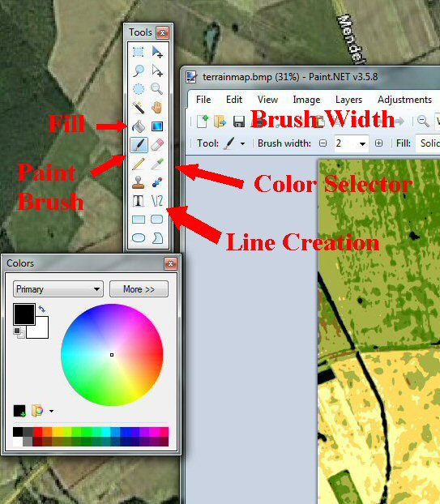Open the Image menu
The height and width of the screenshot is (504, 440).
(306, 100)
